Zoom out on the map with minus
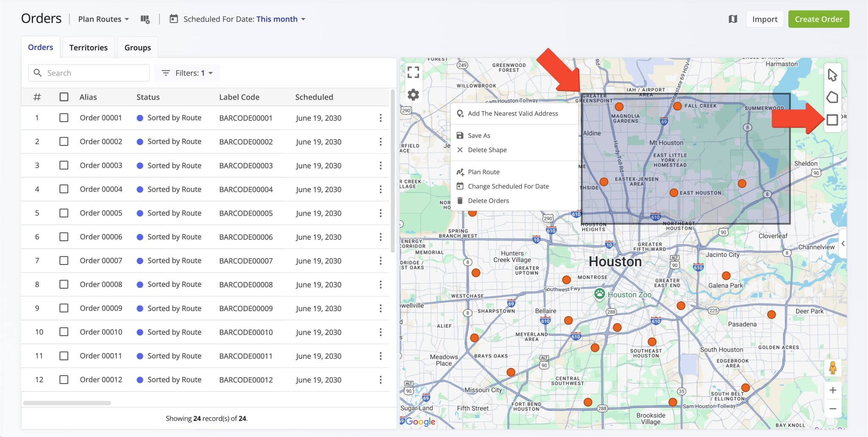Image resolution: width=868 pixels, height=437 pixels. [832, 409]
